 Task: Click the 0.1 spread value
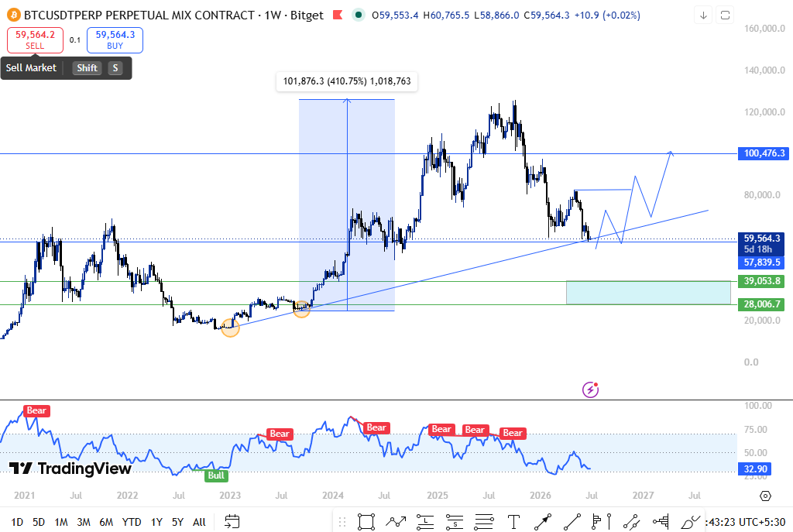75,40
